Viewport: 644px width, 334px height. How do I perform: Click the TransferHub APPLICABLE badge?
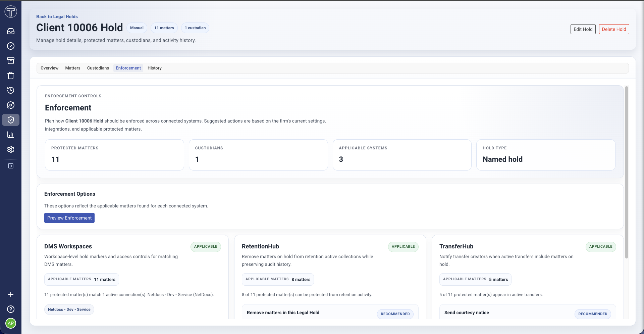[x=601, y=247]
